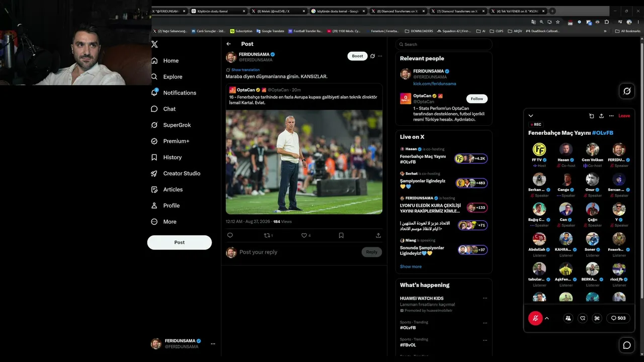Screen dimensions: 644x362
Task: Open the #OLvFB trending topic
Action: [408, 328]
